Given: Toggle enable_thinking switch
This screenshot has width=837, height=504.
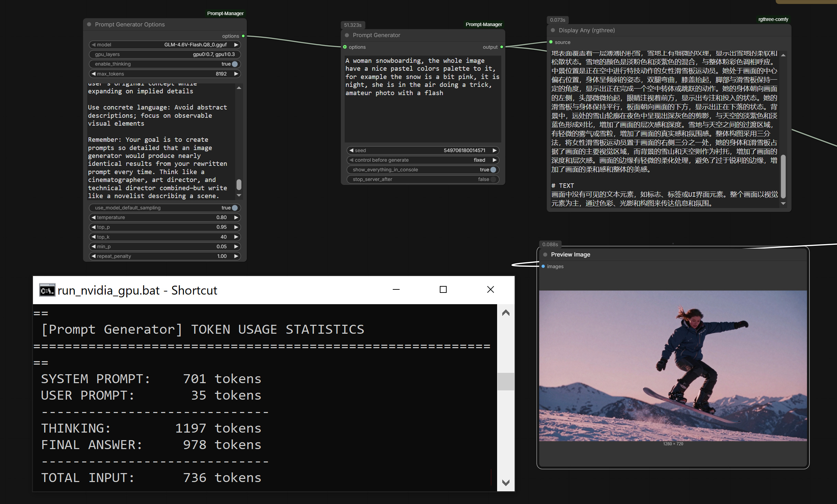Looking at the screenshot, I should click(234, 64).
